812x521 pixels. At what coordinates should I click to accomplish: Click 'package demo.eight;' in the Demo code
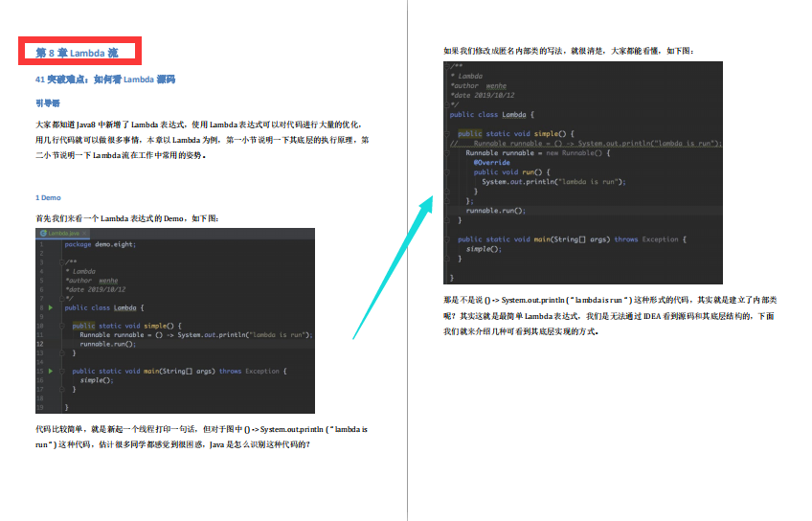tap(100, 244)
